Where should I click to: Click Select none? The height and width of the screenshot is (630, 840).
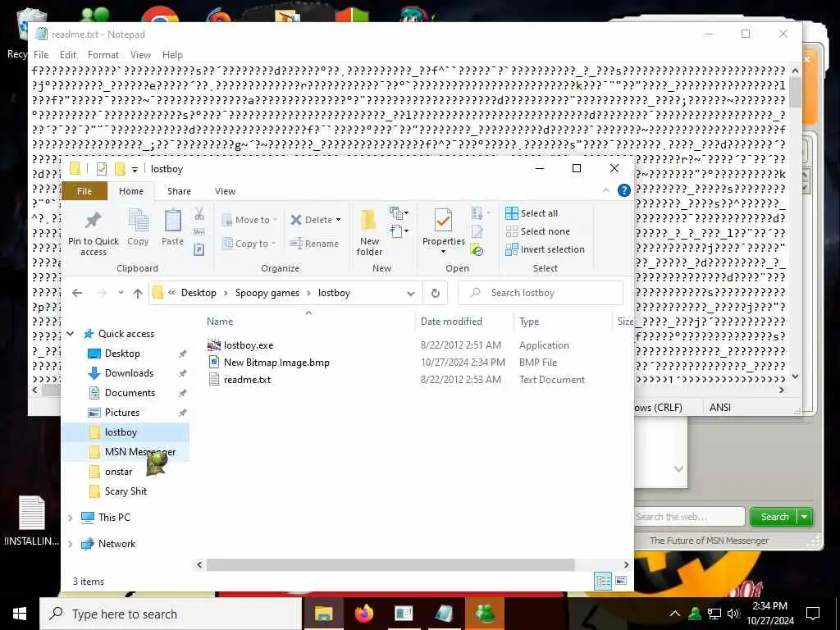(538, 231)
